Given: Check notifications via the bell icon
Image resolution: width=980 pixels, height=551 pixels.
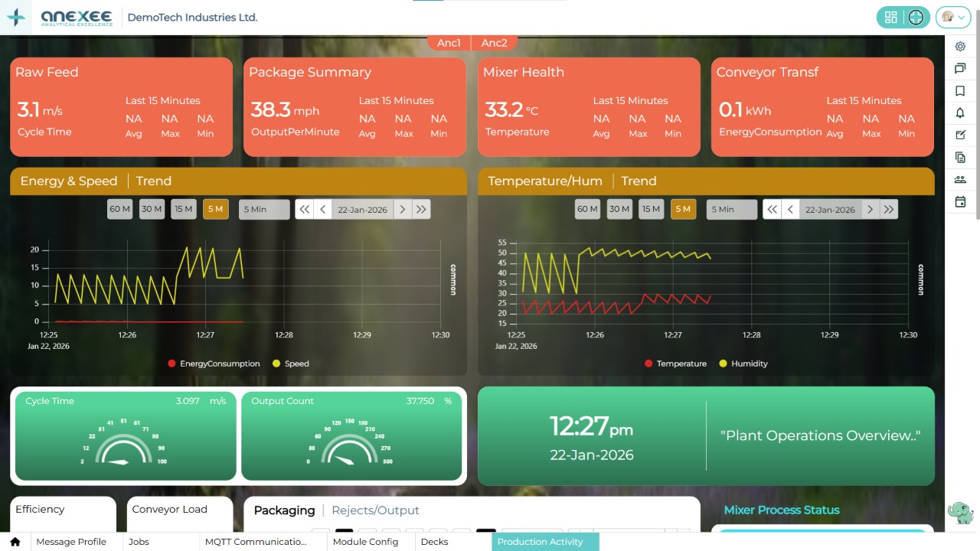Looking at the screenshot, I should point(960,112).
